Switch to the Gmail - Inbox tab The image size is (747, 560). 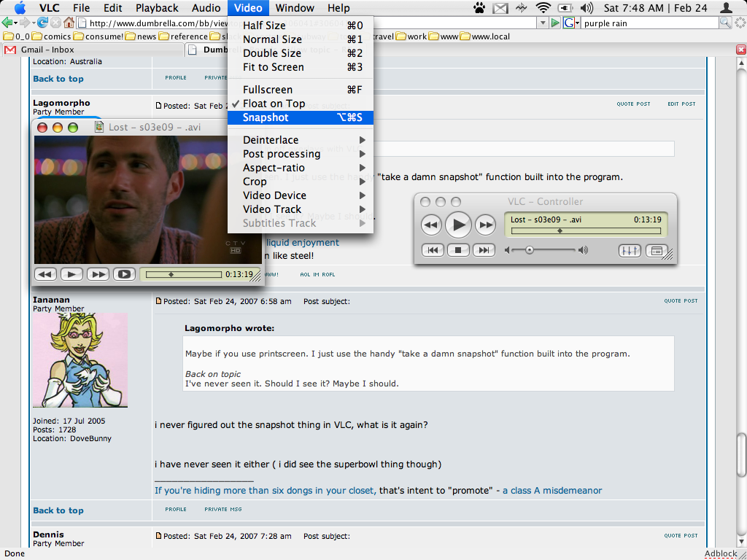(47, 50)
